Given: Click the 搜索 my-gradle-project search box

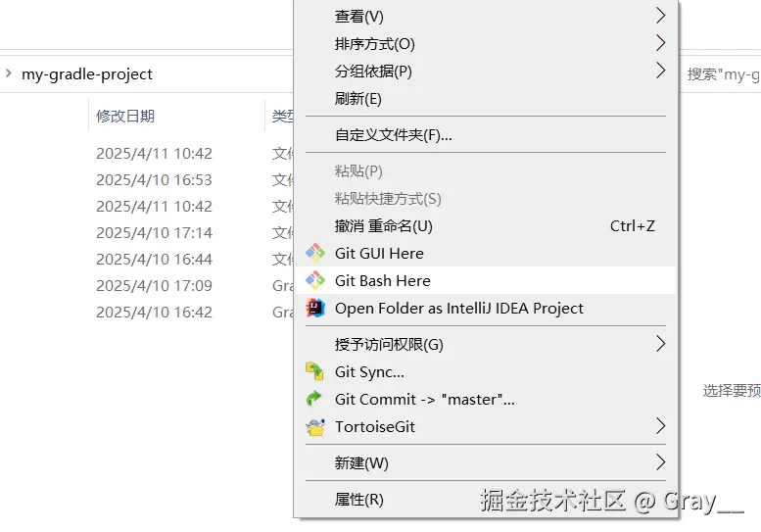Looking at the screenshot, I should (722, 74).
